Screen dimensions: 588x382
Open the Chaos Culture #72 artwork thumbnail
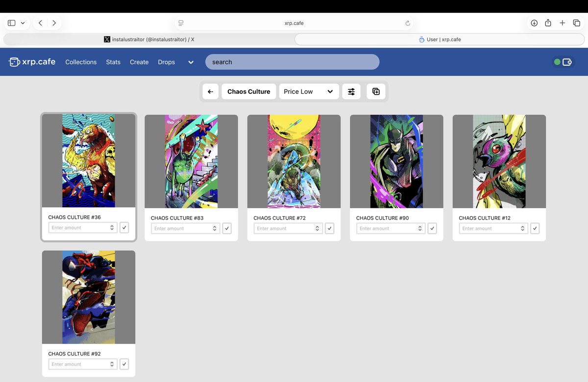294,162
